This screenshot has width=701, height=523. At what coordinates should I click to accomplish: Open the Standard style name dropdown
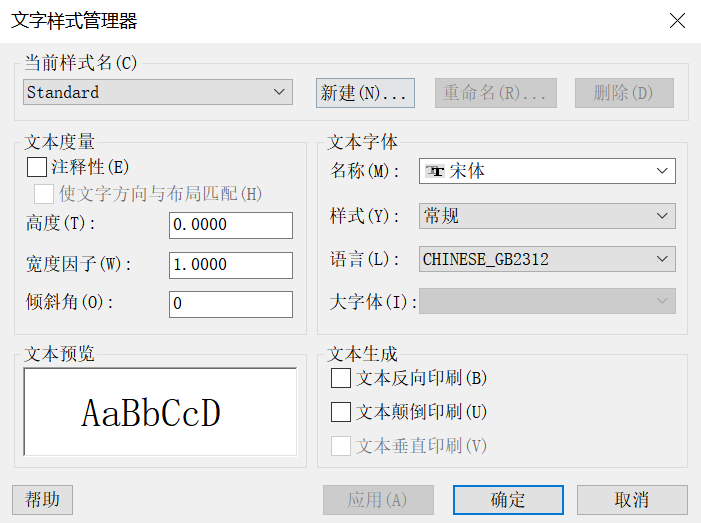click(158, 92)
